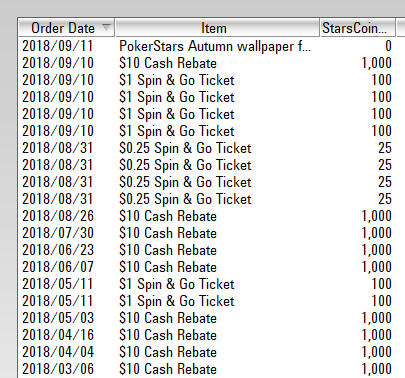
Task: Select the 2018/09/11 date cell
Action: point(58,46)
